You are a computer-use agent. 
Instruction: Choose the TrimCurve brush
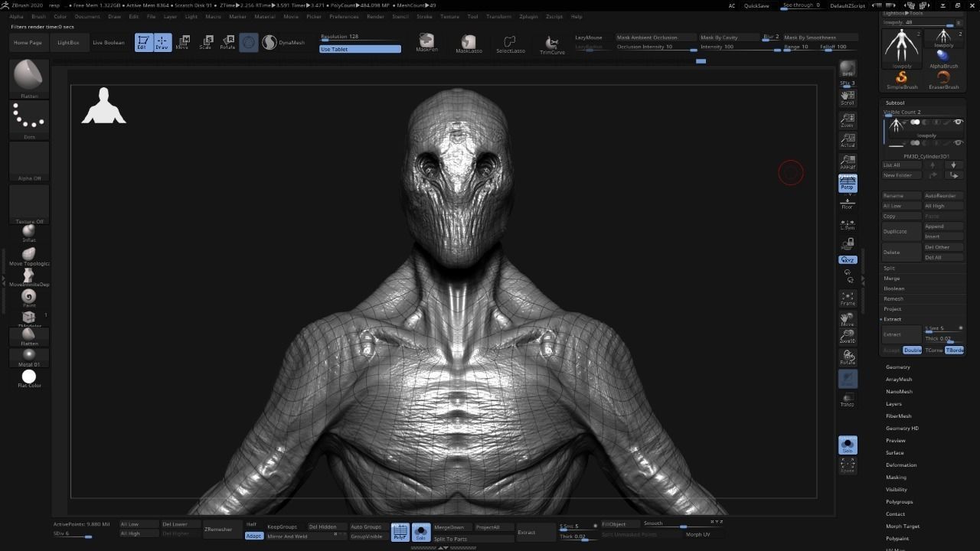point(551,44)
